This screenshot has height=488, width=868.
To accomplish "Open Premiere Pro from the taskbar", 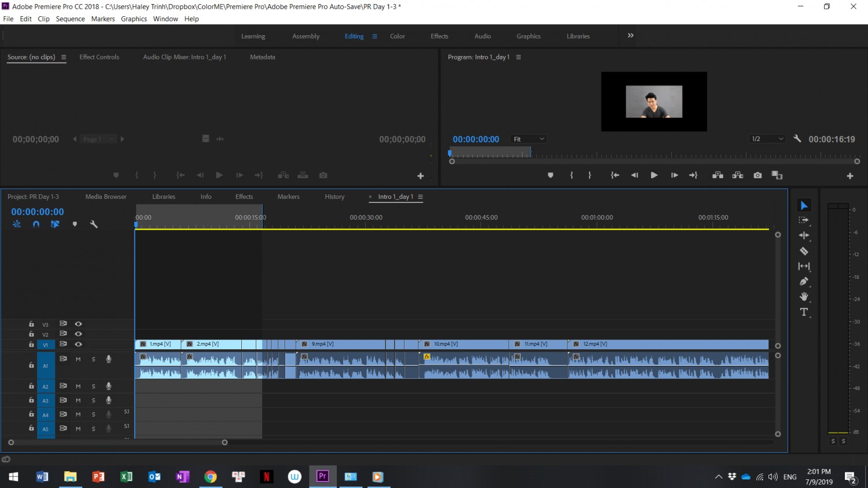I will coord(322,476).
